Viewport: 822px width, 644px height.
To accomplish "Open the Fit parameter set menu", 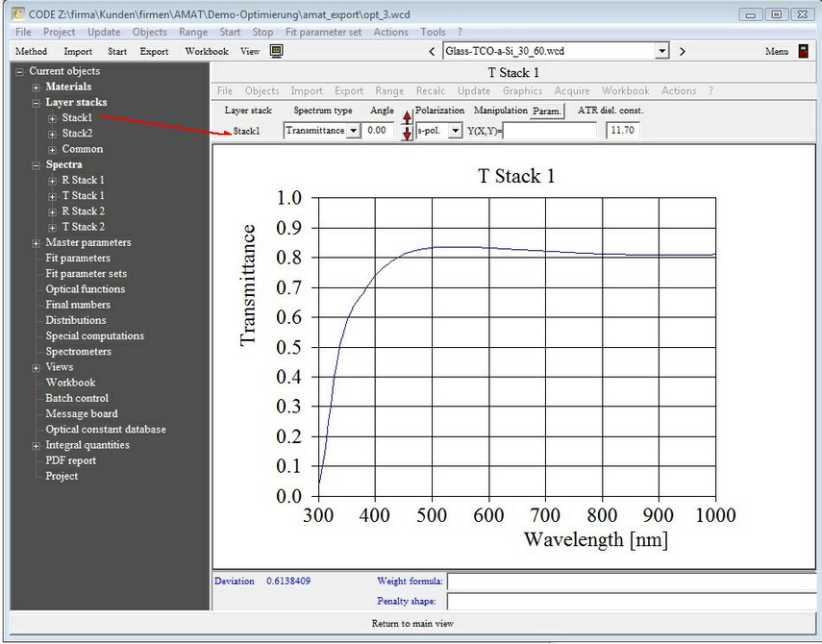I will (323, 32).
